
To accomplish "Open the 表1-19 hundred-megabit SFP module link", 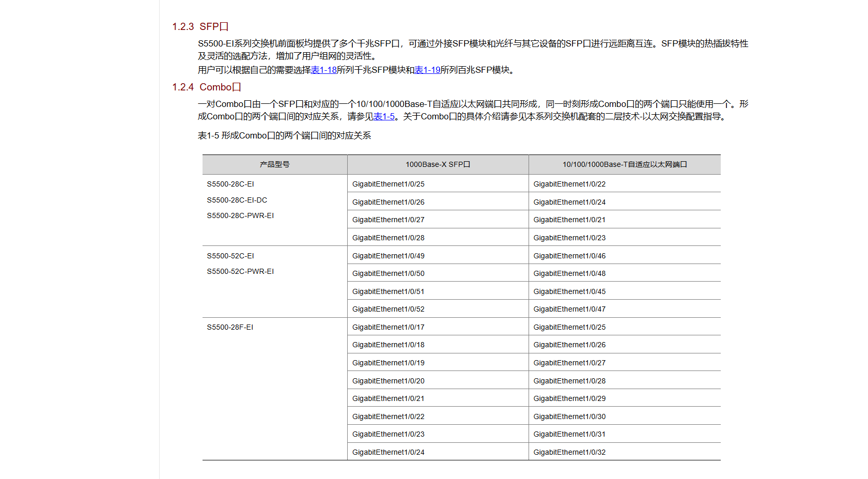I will tap(427, 70).
